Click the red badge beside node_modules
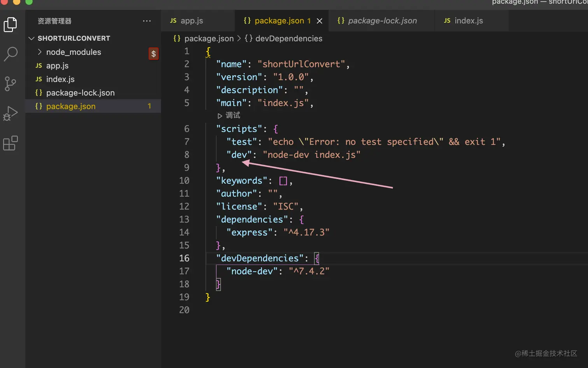 [x=154, y=54]
